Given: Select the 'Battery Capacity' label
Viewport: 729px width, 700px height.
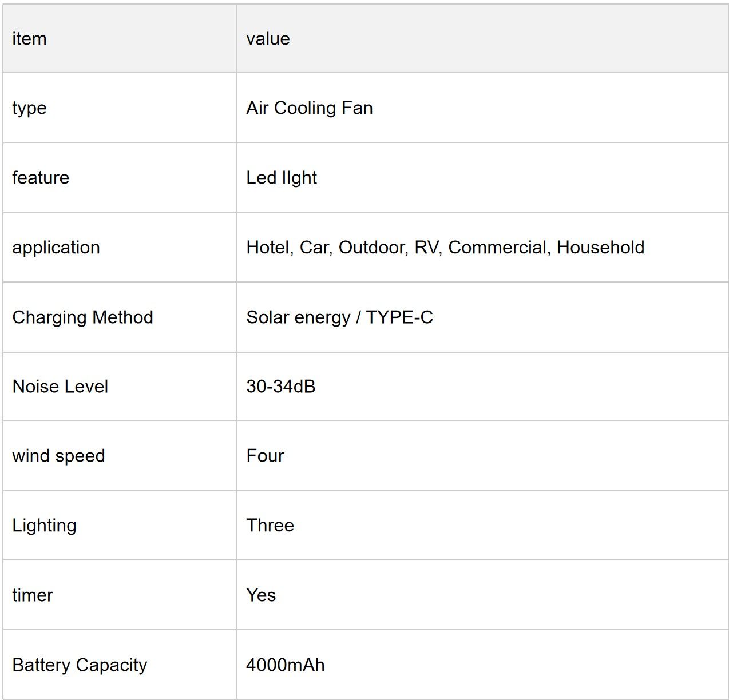Looking at the screenshot, I should pyautogui.click(x=80, y=665).
